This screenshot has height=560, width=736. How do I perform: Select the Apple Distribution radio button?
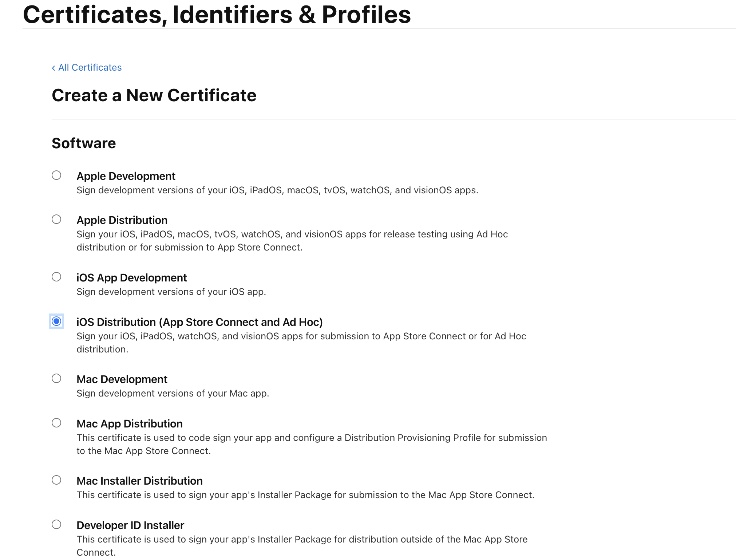[x=56, y=219]
